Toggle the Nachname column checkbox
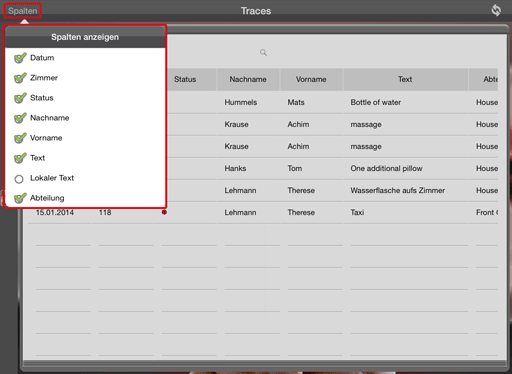Image resolution: width=512 pixels, height=374 pixels. coord(20,118)
